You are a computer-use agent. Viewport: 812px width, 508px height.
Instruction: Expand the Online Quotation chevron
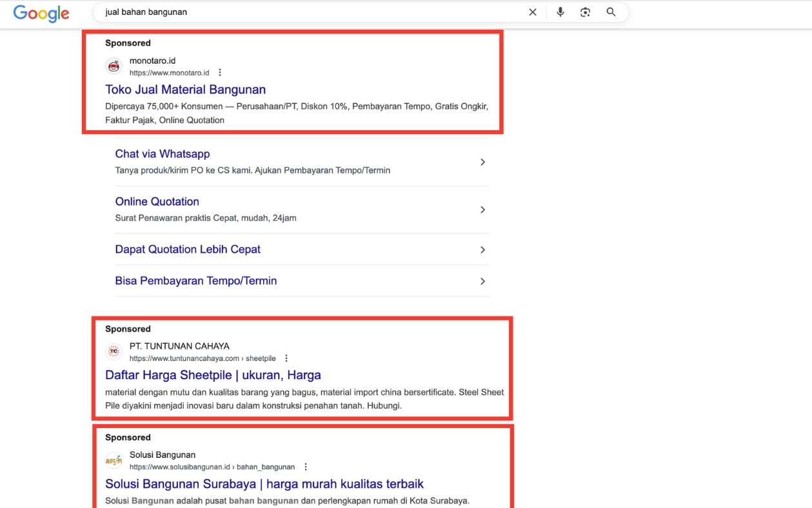click(482, 210)
